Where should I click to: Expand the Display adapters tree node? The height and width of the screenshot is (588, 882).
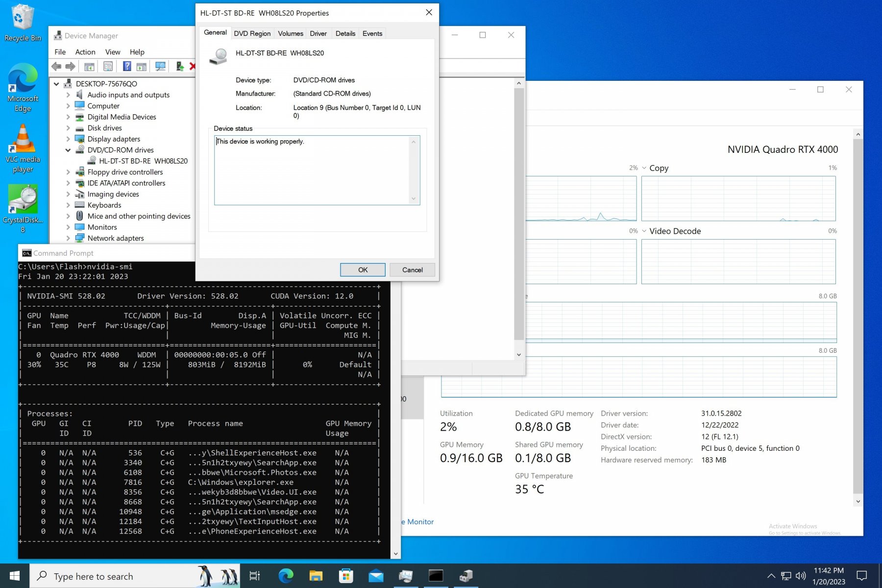pyautogui.click(x=68, y=139)
